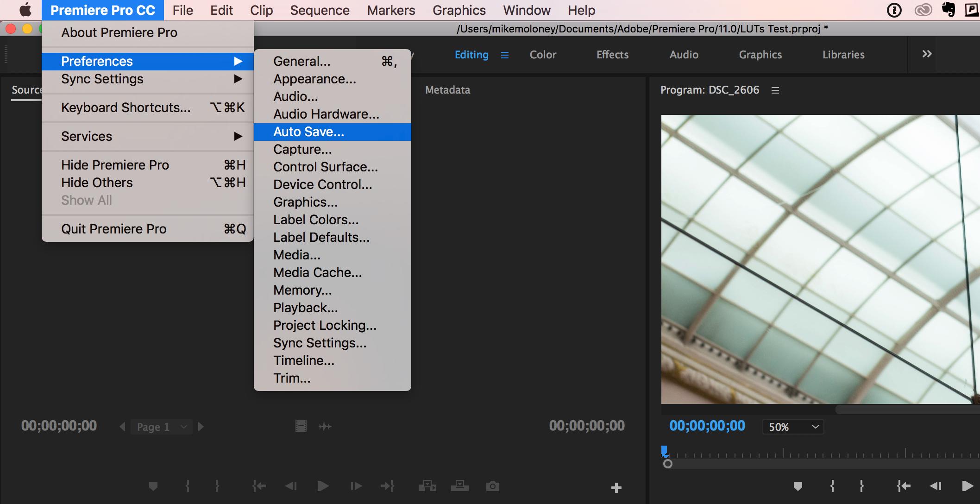Switch to the Audio workspace
The height and width of the screenshot is (504, 980).
point(684,55)
